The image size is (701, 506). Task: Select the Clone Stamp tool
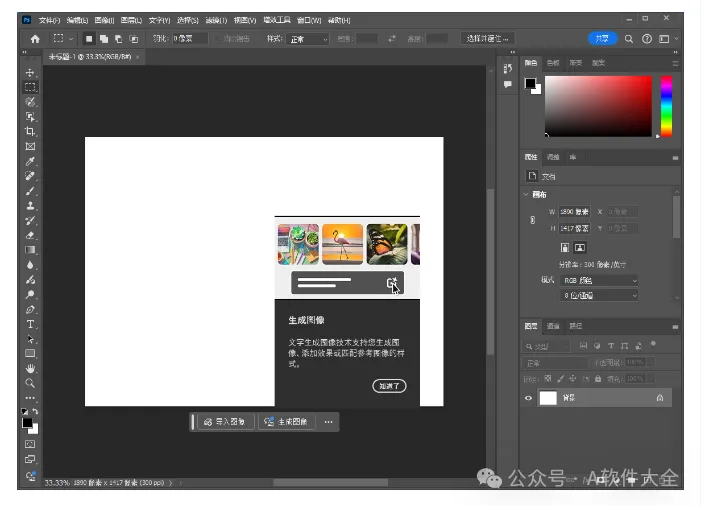pos(30,206)
